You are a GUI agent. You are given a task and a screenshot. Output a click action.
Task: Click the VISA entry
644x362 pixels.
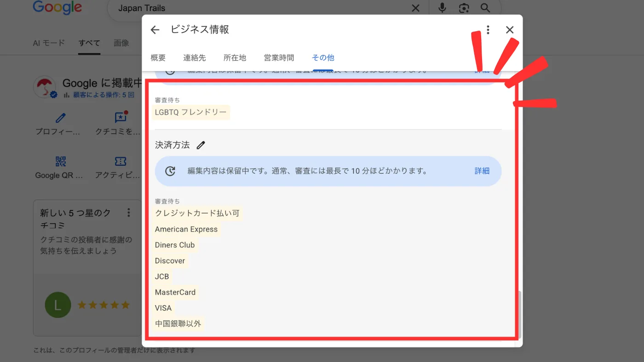pos(163,308)
